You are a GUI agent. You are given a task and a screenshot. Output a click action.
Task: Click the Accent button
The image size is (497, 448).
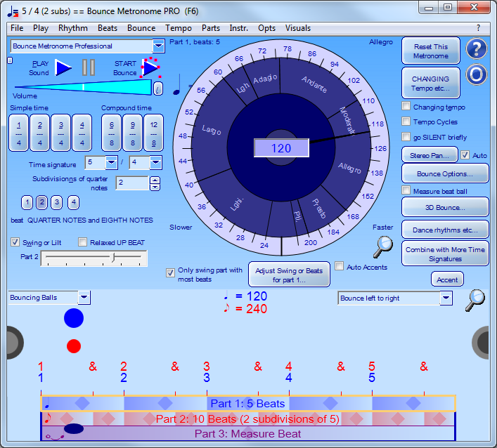447,279
